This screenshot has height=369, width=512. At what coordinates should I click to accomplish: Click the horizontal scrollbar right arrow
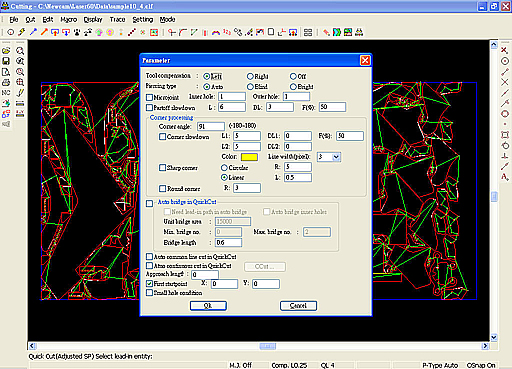tap(485, 346)
